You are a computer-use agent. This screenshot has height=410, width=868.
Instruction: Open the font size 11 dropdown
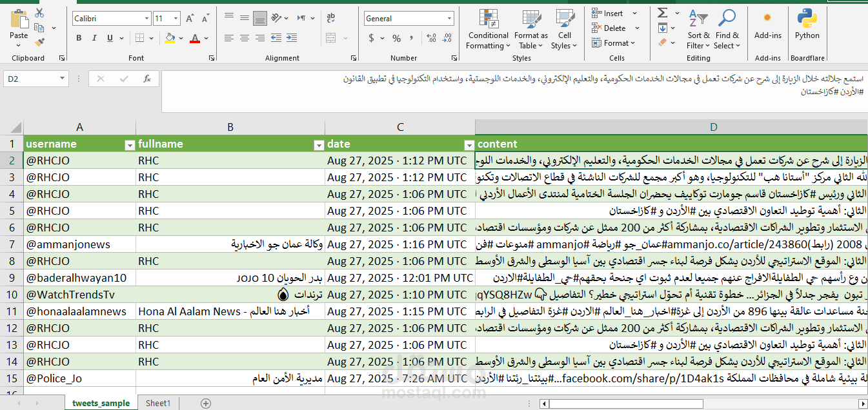pyautogui.click(x=177, y=19)
